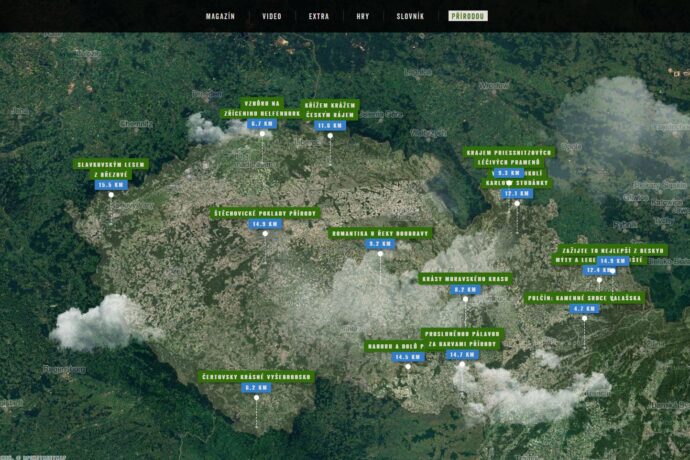Viewport: 690px width, 460px height.
Task: Open the Křížem krážem Českým rájem route
Action: [330, 110]
